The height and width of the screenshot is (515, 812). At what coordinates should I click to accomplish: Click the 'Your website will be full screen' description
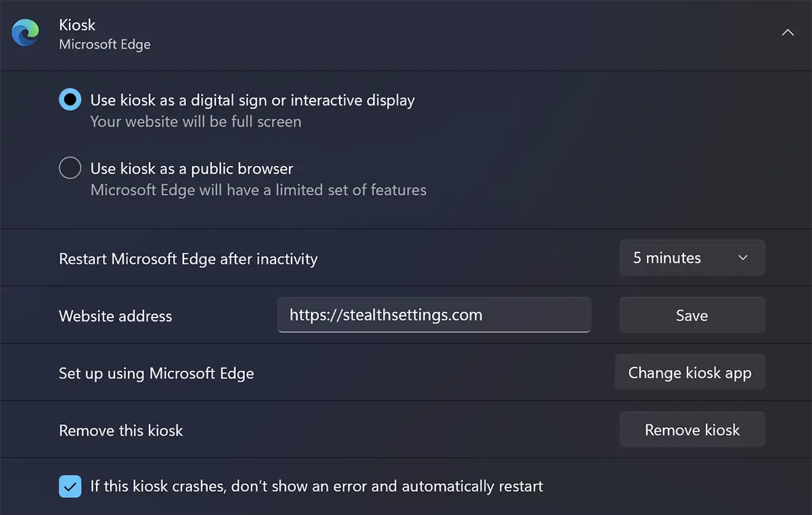pos(196,122)
